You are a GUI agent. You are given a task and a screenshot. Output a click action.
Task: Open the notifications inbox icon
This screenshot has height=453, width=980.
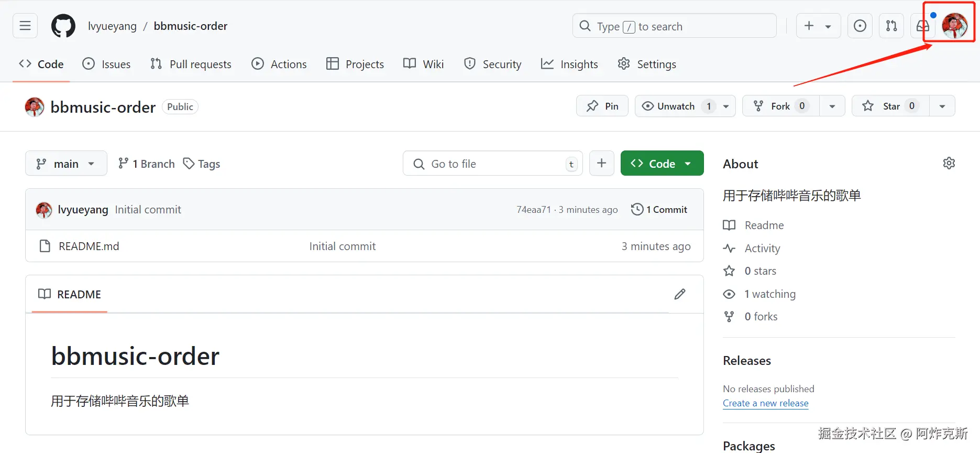pyautogui.click(x=922, y=26)
